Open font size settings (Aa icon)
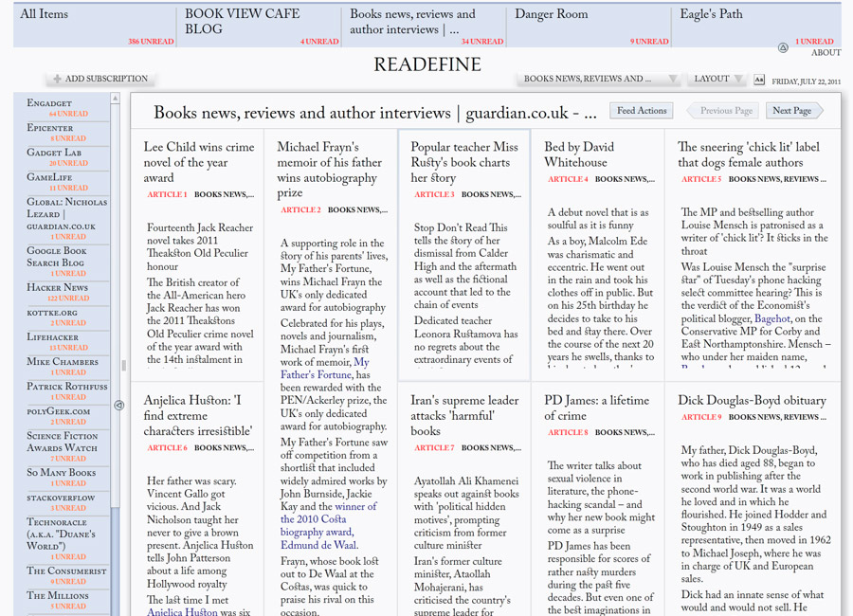Screen dimensions: 853x616 759,80
